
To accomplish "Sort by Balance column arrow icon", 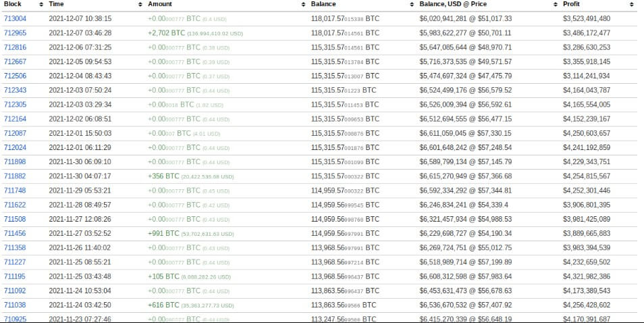I will [x=412, y=4].
